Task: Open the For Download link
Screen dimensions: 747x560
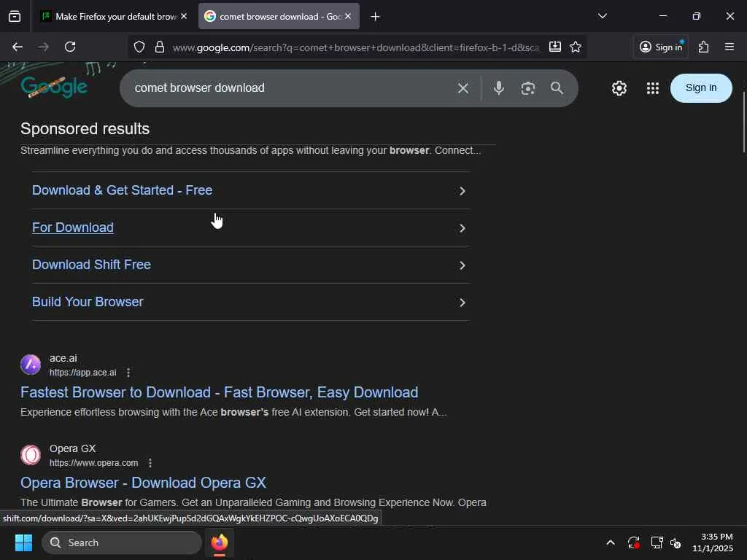Action: tap(72, 227)
